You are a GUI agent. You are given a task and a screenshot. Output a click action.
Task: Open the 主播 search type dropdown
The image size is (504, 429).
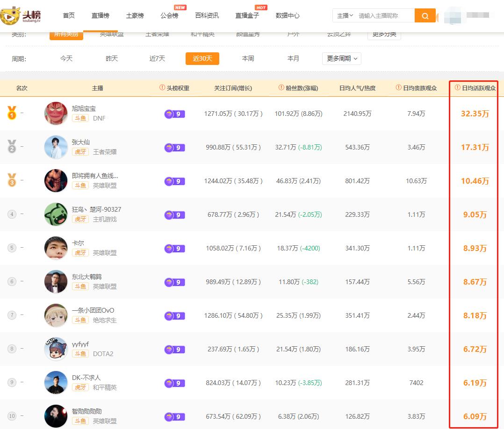point(345,15)
